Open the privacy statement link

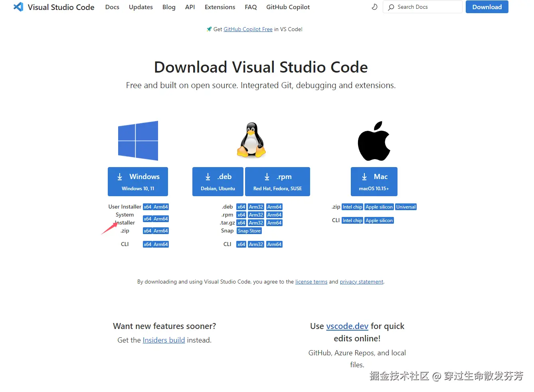[362, 282]
